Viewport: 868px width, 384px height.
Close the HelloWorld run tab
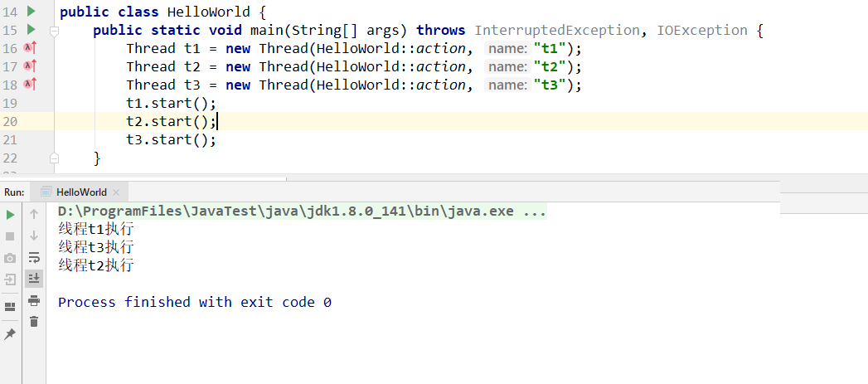tap(116, 192)
